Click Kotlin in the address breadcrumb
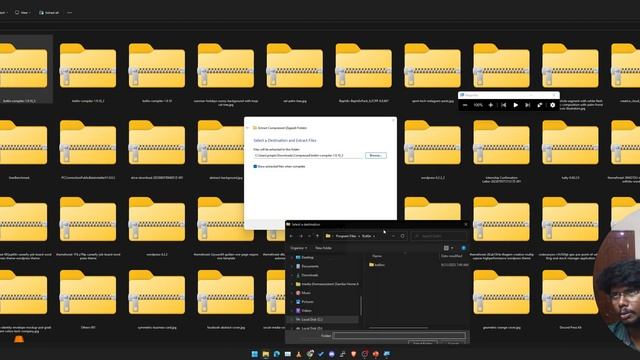The width and height of the screenshot is (640, 360). coord(367,236)
